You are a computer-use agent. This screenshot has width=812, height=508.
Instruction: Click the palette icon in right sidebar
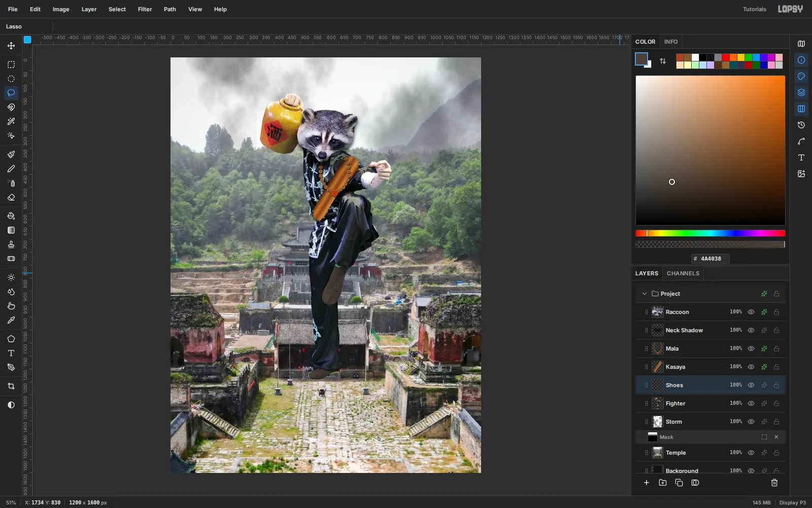(x=801, y=76)
